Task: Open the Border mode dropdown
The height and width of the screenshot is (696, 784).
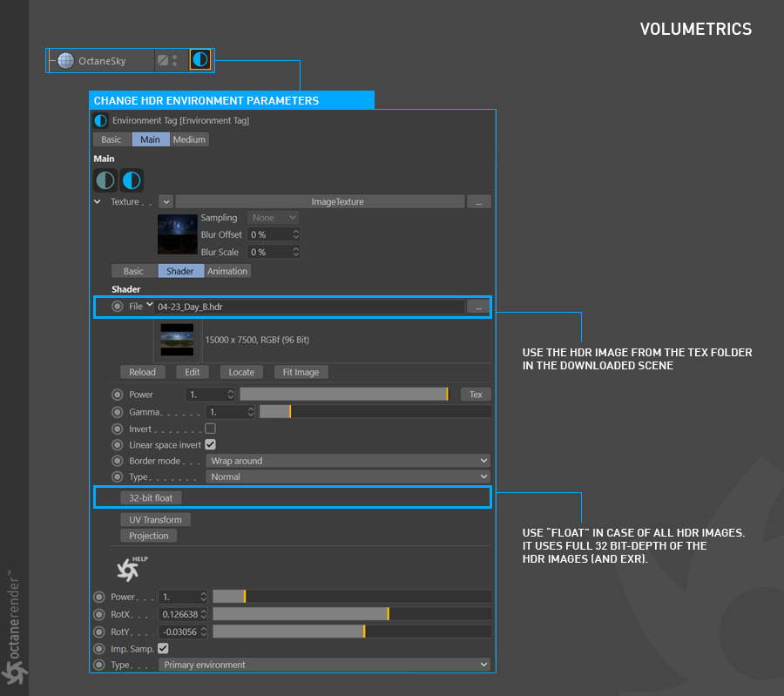Action: click(x=348, y=461)
